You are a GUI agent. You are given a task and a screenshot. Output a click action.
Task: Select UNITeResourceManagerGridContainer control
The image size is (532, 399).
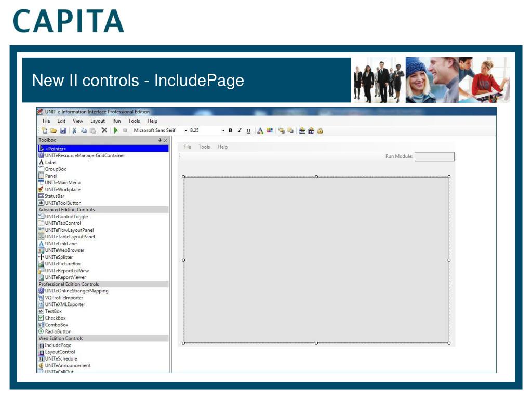coord(103,155)
